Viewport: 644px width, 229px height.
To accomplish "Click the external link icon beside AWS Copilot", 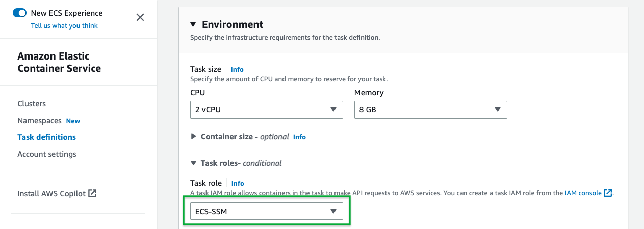I will click(92, 193).
